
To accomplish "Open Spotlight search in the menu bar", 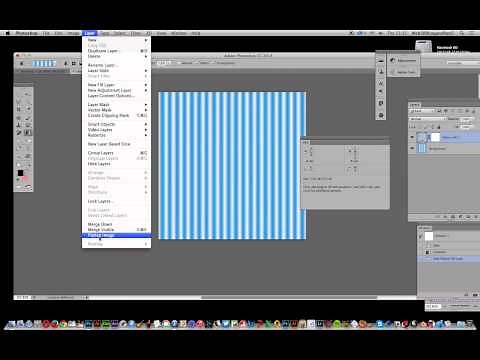I will click(x=462, y=33).
